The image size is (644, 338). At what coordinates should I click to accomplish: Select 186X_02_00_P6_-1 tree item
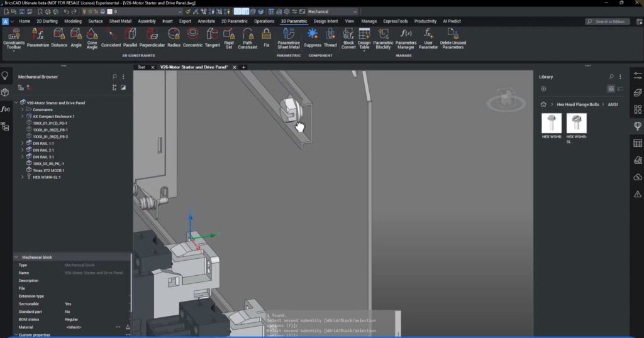(x=48, y=164)
